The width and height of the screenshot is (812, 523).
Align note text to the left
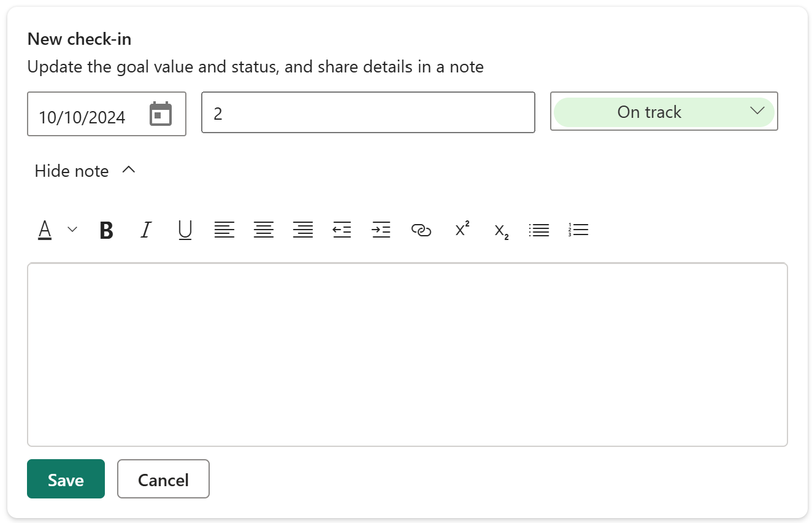coord(224,230)
